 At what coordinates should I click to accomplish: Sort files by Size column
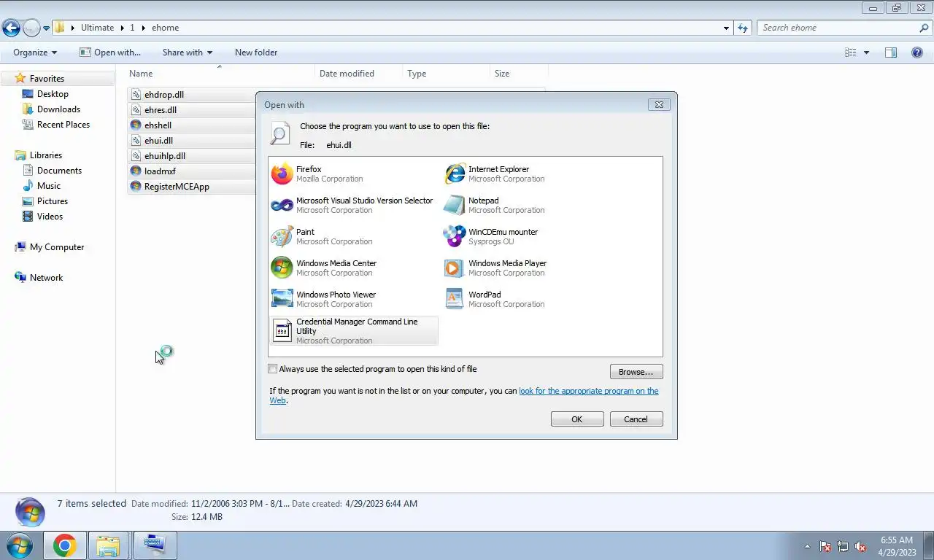(x=519, y=74)
